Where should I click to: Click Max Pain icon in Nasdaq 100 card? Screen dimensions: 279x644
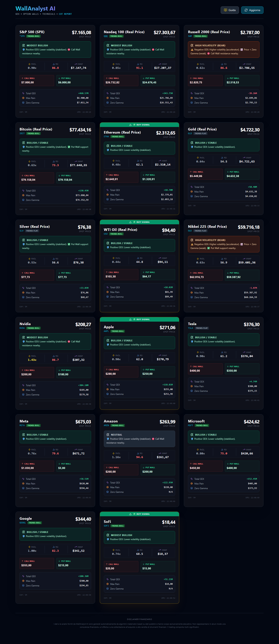click(107, 98)
